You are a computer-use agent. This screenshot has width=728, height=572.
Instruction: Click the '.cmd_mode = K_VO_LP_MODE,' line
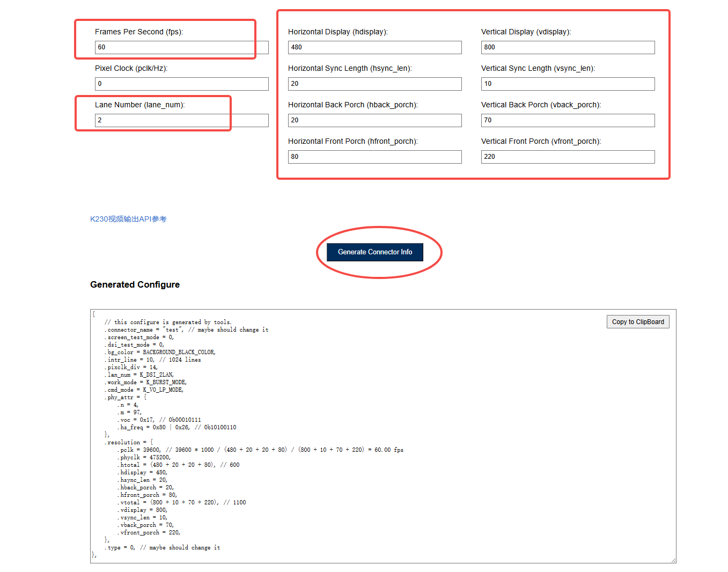pyautogui.click(x=144, y=390)
